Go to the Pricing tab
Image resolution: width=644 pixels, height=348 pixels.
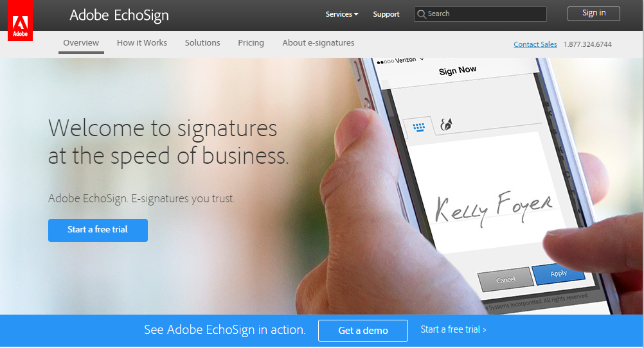pos(251,42)
